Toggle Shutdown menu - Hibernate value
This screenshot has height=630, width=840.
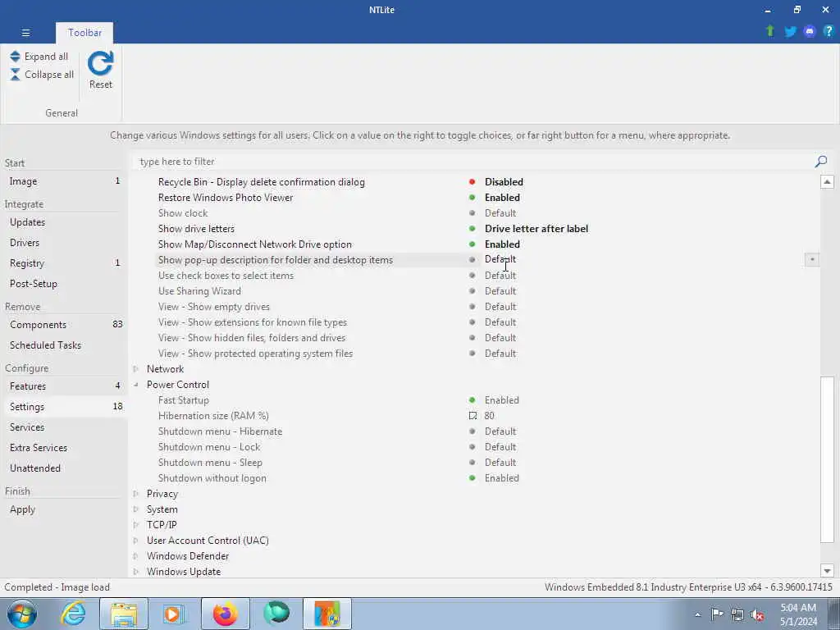click(500, 431)
